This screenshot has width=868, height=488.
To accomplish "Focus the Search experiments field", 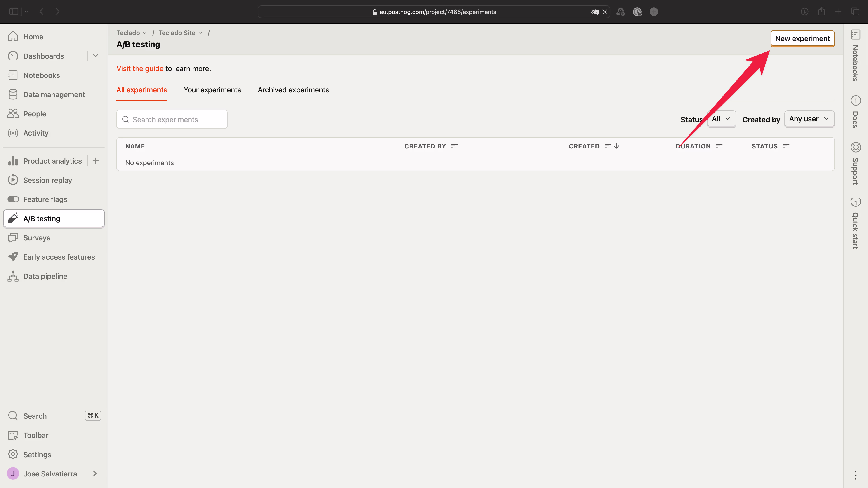I will click(172, 119).
